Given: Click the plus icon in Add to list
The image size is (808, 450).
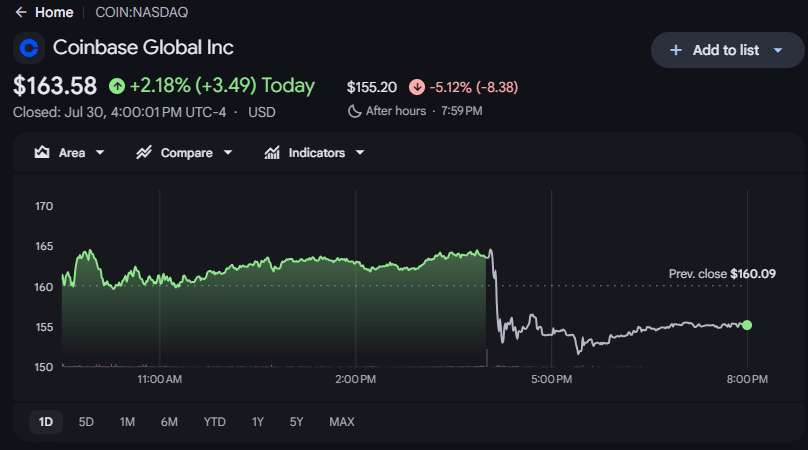Looking at the screenshot, I should pos(676,50).
